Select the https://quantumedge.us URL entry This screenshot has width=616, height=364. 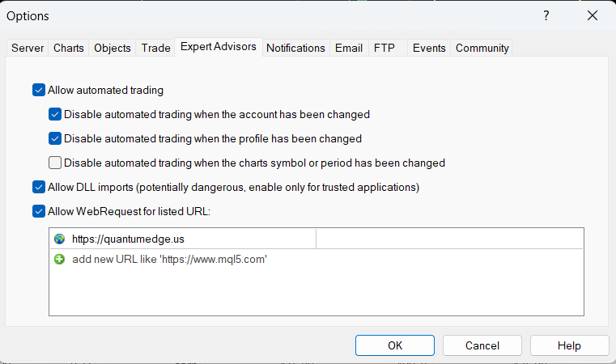coord(134,239)
